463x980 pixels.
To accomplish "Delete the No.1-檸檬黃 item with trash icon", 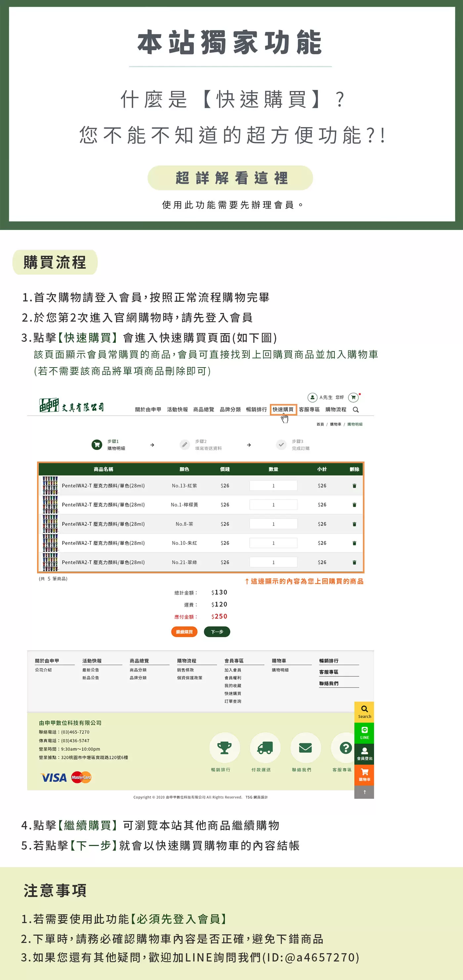I will (354, 505).
